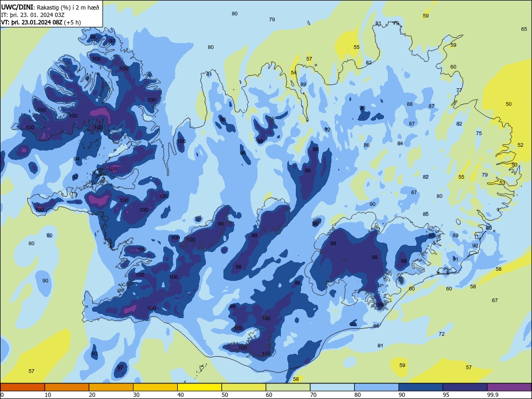Select the navy 95–99.9 legend swatch
Image resolution: width=532 pixels, height=399 pixels.
point(465,387)
